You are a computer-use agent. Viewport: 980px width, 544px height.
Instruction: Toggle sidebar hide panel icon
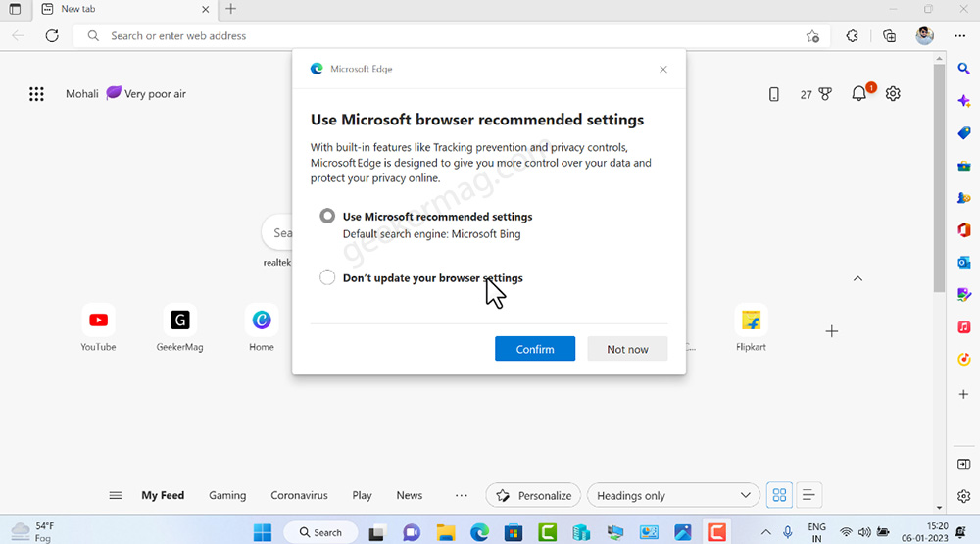963,464
